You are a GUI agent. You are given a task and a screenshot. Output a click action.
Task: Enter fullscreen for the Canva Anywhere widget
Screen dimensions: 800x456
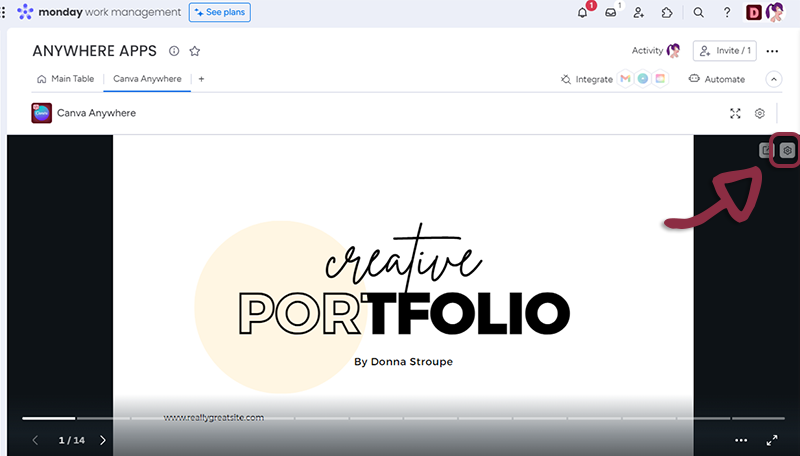point(736,113)
